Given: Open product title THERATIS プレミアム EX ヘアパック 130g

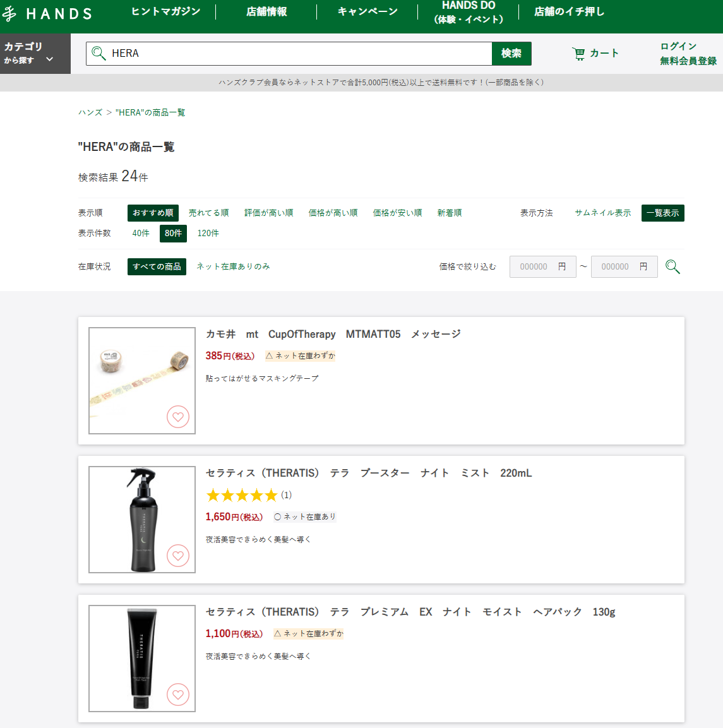Looking at the screenshot, I should [x=410, y=612].
